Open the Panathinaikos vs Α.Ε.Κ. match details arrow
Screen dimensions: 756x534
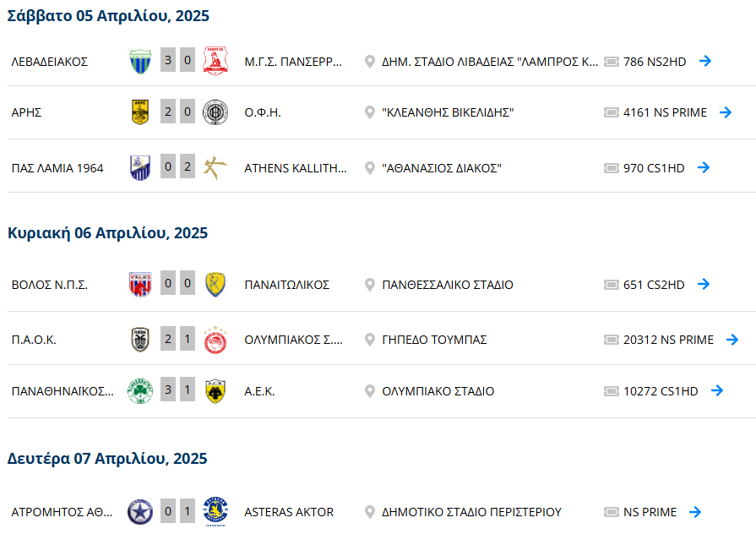pos(717,390)
